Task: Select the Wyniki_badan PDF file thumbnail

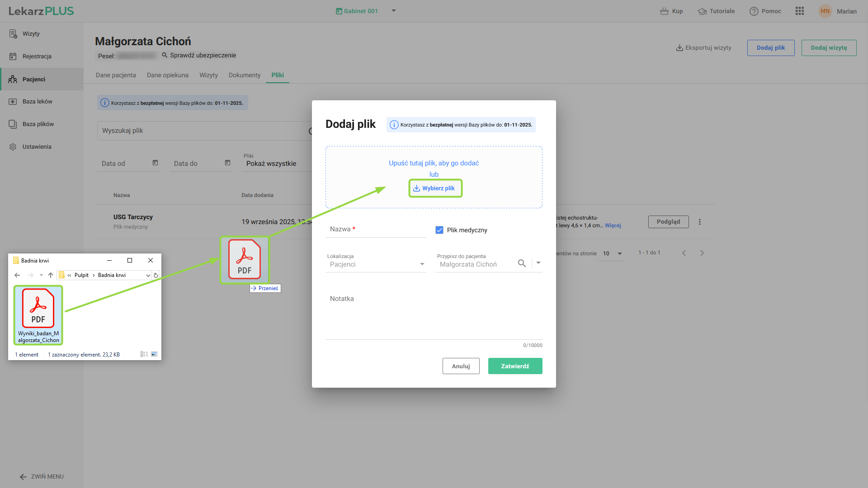Action: [x=38, y=309]
